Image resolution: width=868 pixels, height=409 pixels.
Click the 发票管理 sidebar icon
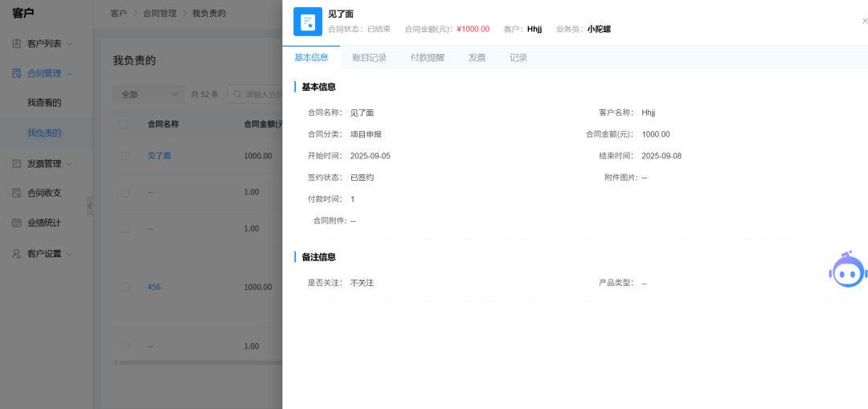pos(17,163)
